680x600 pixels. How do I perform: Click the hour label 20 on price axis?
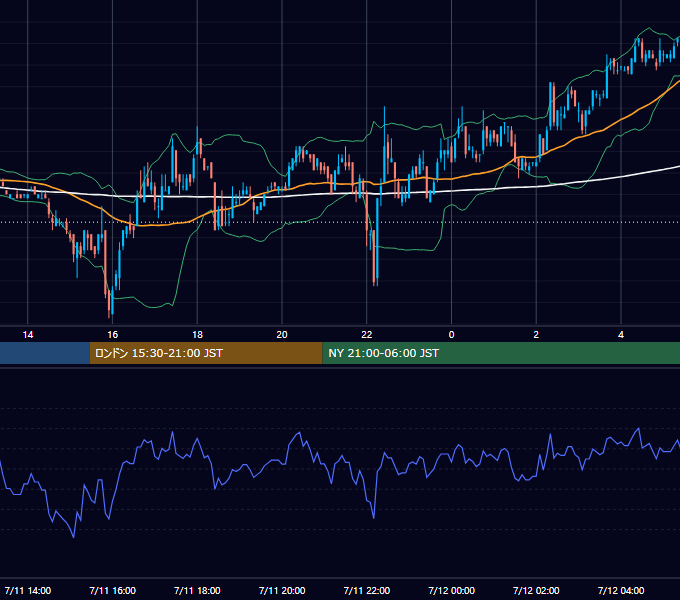click(x=282, y=335)
